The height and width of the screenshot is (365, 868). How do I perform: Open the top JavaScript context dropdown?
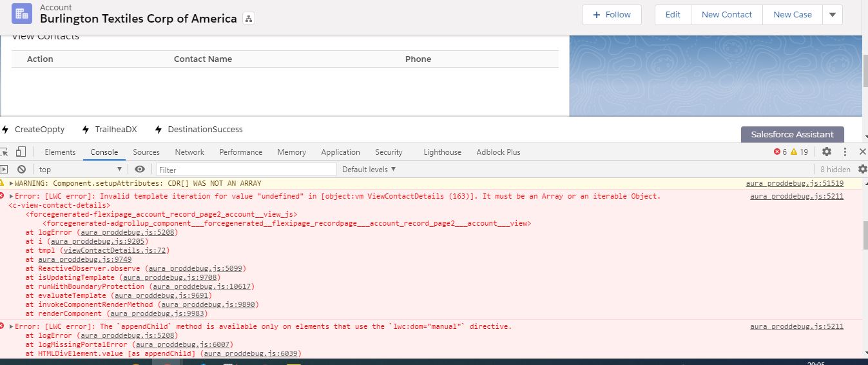[x=80, y=170]
